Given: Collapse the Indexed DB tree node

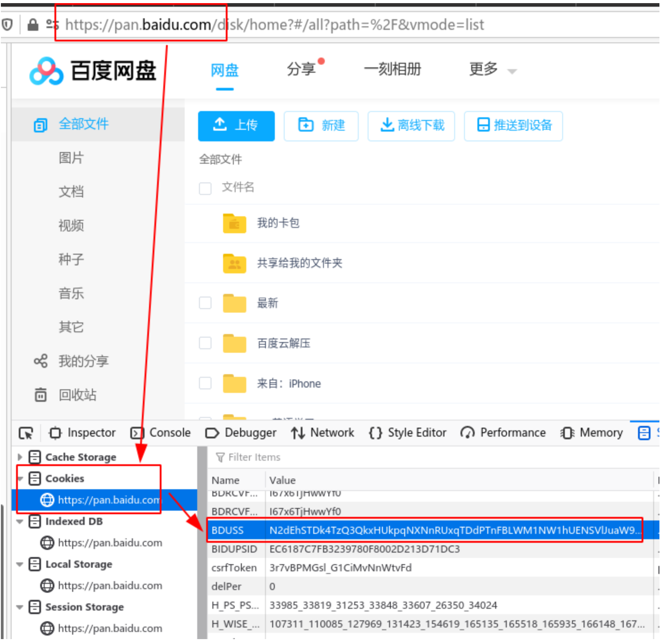Looking at the screenshot, I should pos(20,521).
